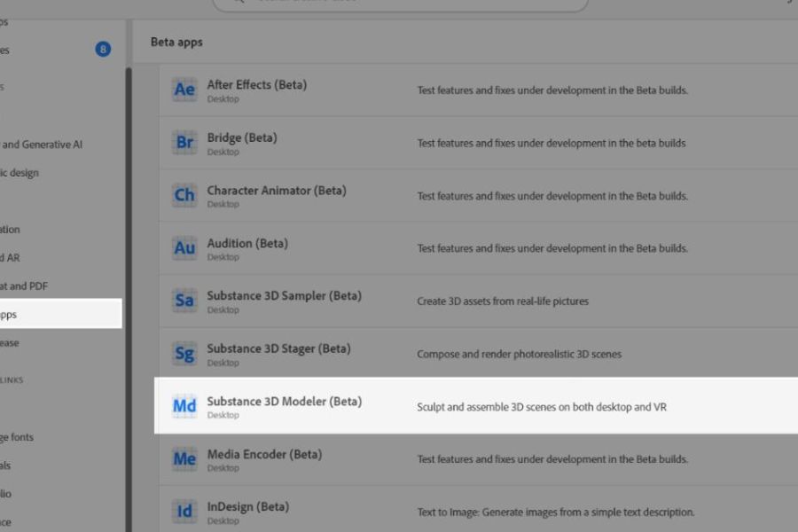Open the blue 8 updates badge

[103, 49]
